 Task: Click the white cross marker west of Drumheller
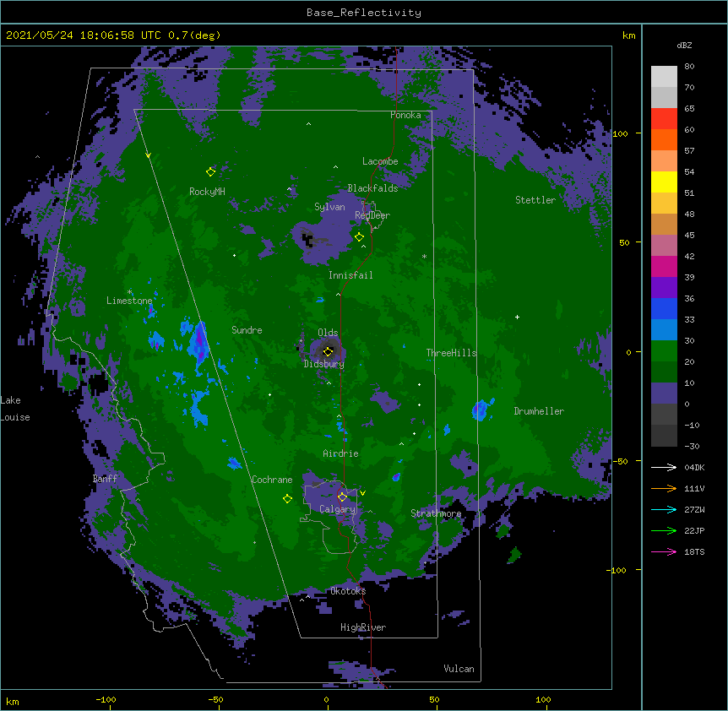point(517,317)
